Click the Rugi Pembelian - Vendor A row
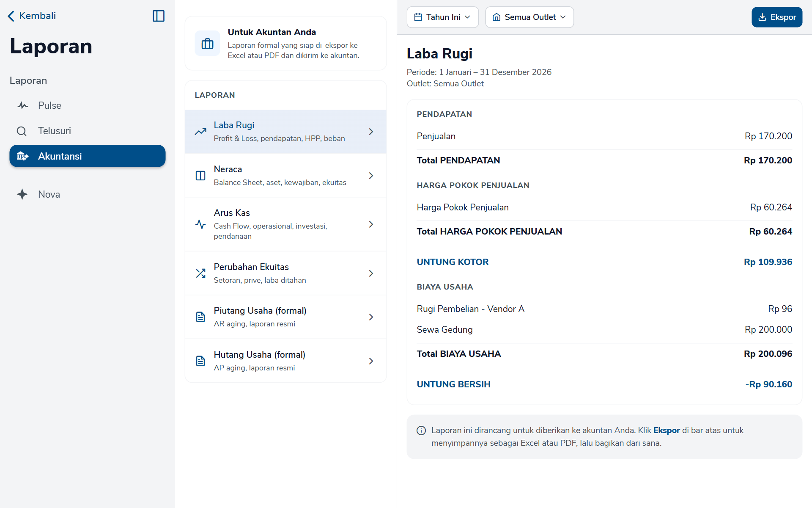The image size is (812, 508). tap(604, 309)
